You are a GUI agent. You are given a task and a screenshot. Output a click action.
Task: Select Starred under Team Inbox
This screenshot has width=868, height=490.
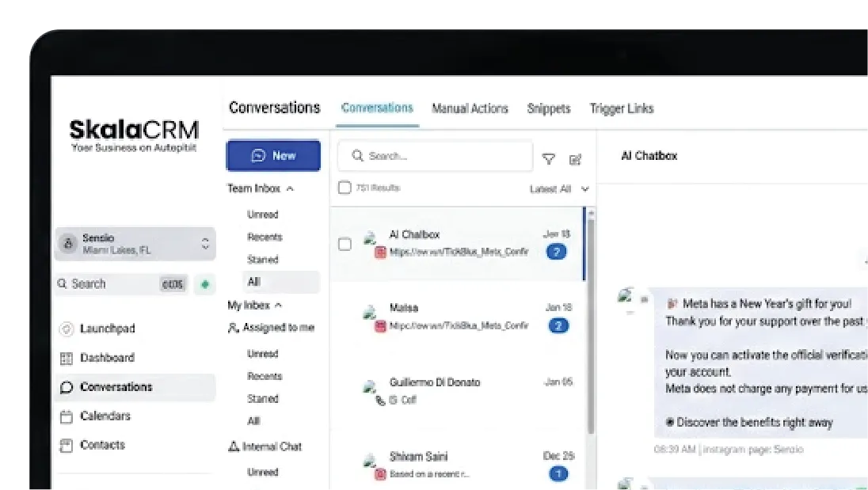coord(262,260)
